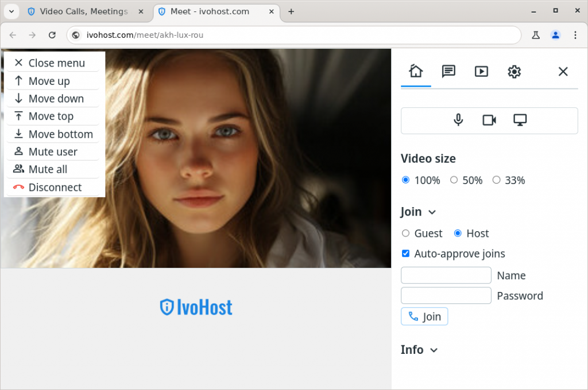Choose the Host join option
The height and width of the screenshot is (390, 588).
point(458,233)
